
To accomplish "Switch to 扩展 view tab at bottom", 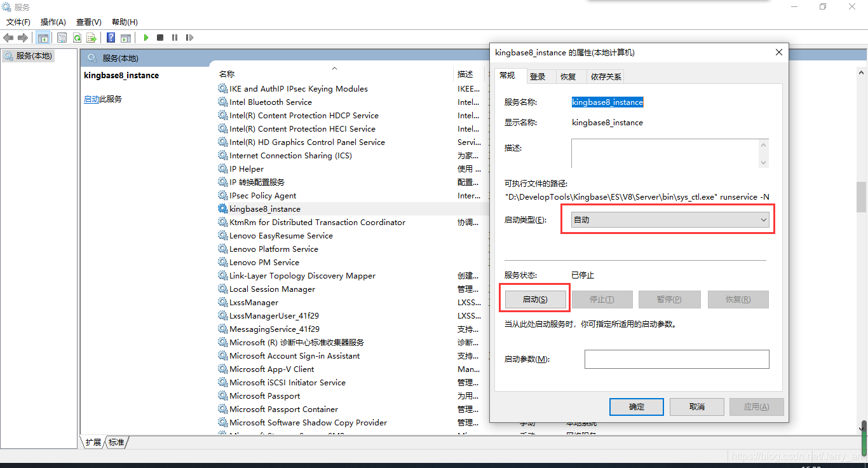I will click(x=93, y=442).
